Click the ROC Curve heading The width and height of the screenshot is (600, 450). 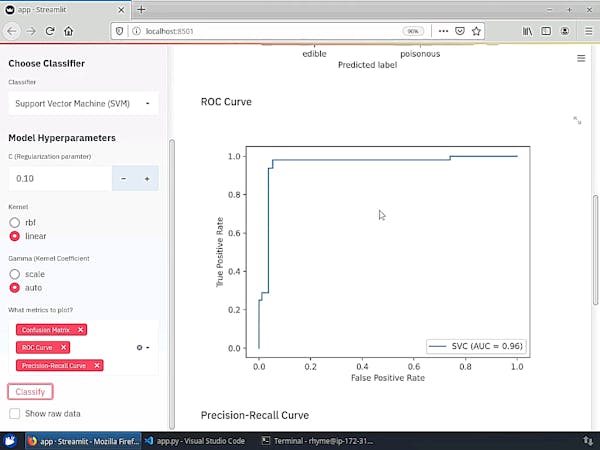226,102
